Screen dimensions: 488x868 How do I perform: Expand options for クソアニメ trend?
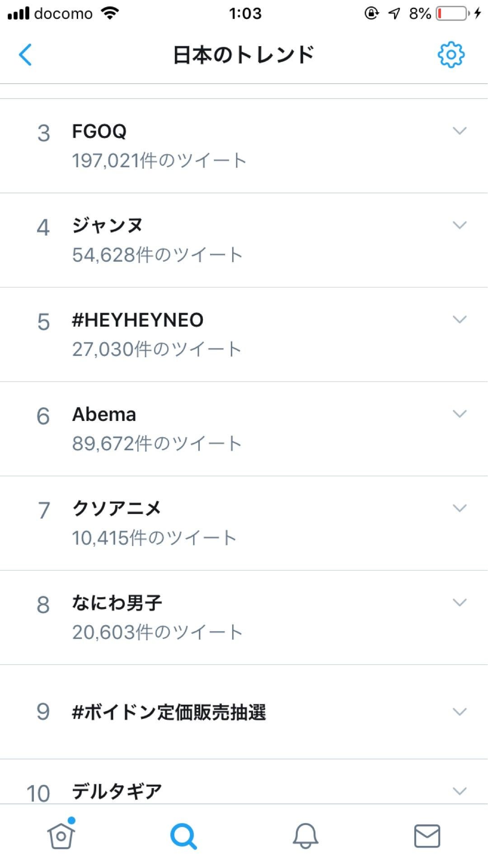pos(460,508)
